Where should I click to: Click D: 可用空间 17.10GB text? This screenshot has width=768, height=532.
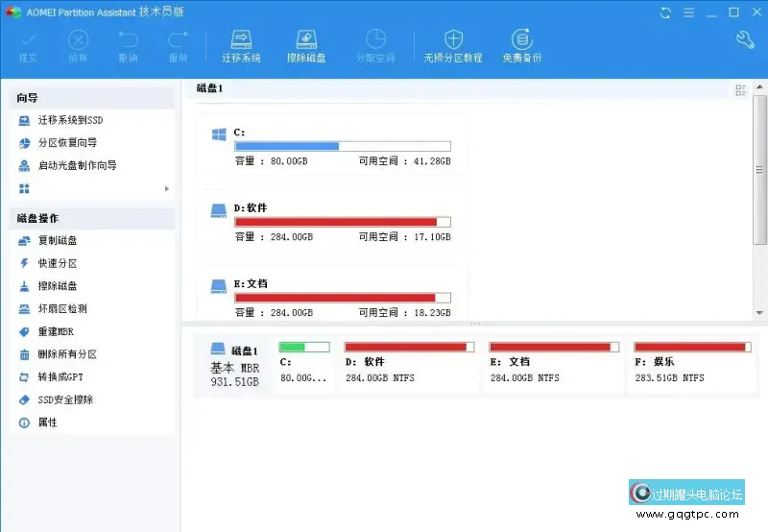(x=404, y=237)
